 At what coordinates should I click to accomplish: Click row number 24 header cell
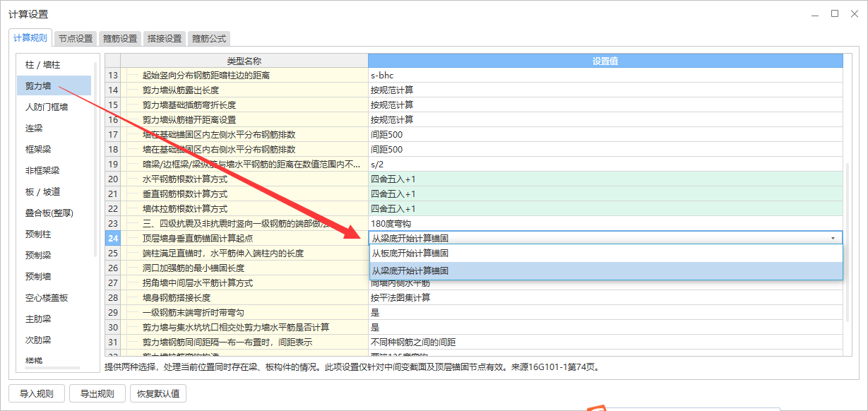pyautogui.click(x=113, y=238)
